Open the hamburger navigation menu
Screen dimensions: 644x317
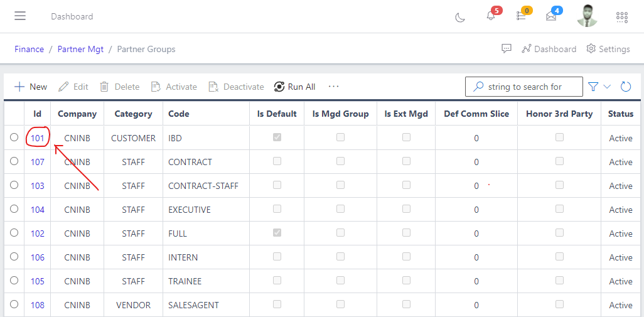coord(20,16)
